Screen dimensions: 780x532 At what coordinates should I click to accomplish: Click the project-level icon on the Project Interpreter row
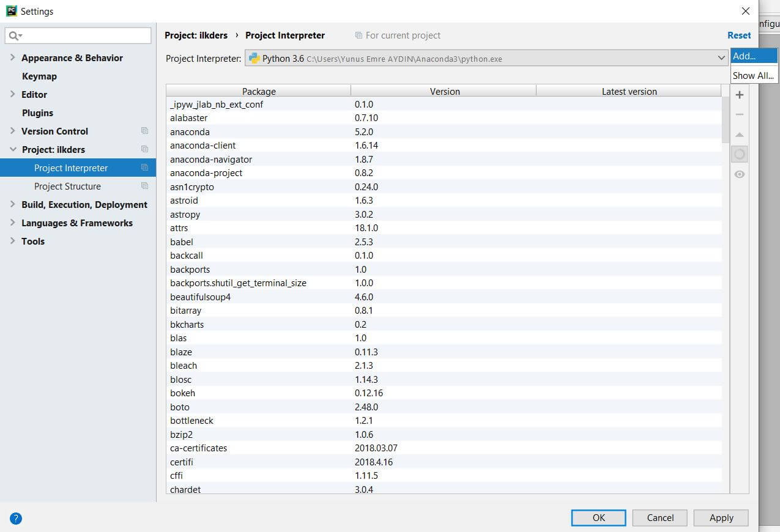[144, 168]
